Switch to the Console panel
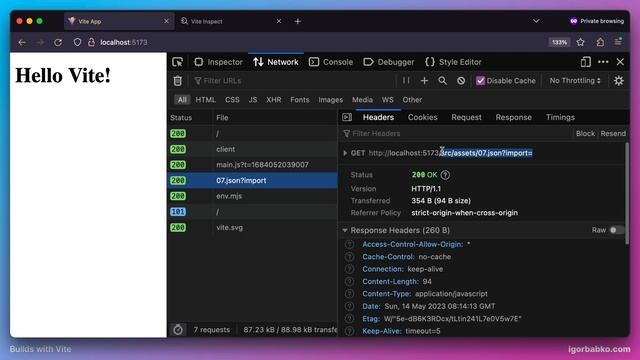Screen dimensions: 640x360 click(x=331, y=62)
